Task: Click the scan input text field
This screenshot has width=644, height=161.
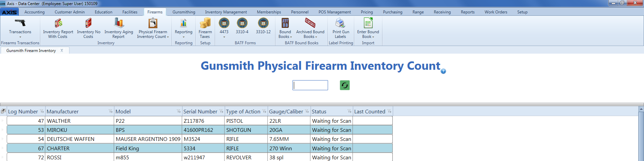Action: 310,85
